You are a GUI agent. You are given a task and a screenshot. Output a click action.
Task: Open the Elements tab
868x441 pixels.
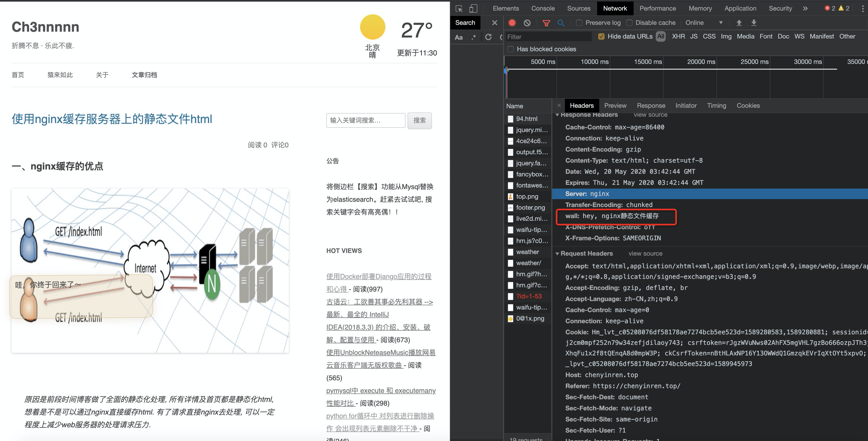[506, 8]
